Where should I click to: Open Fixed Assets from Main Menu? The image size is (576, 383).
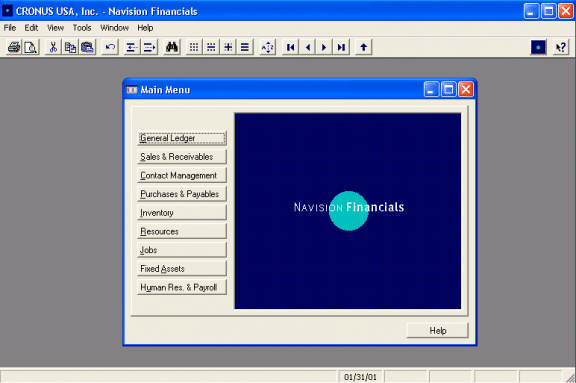[182, 269]
